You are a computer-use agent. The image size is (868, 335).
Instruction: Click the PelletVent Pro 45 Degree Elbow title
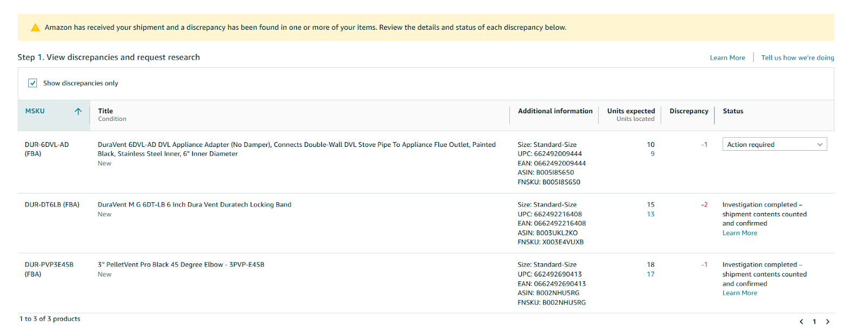181,265
